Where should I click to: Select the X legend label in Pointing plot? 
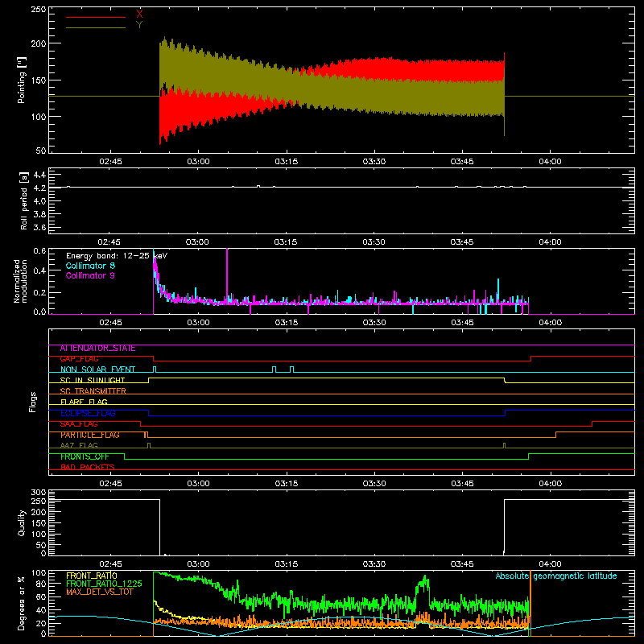(139, 14)
